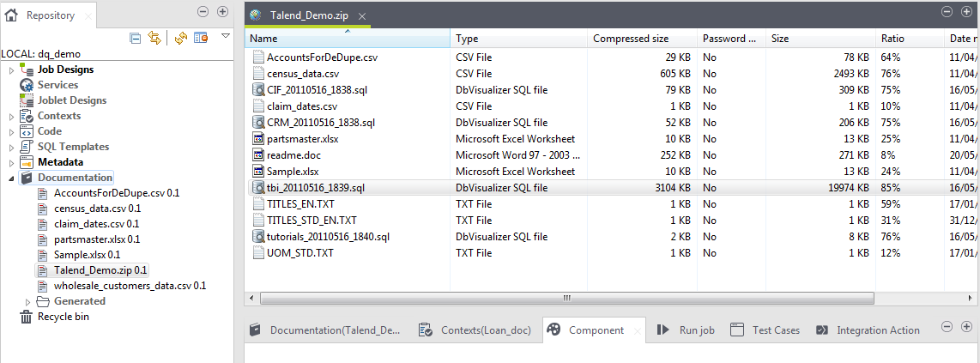Expand the Job Designs tree node

(x=12, y=70)
